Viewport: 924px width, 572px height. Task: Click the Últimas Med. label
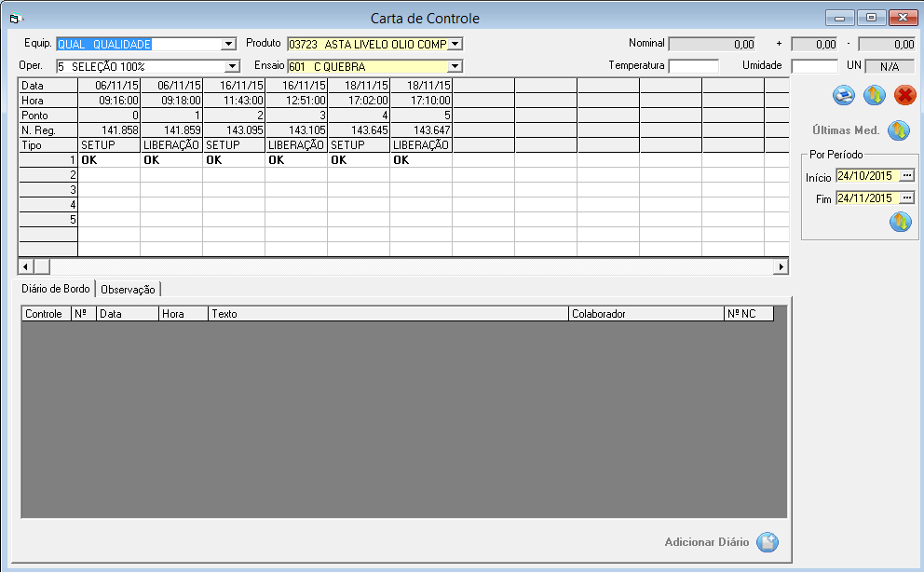846,130
